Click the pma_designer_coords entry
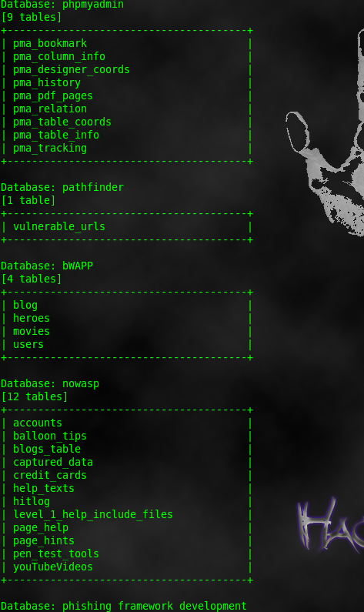364x612 pixels. coord(72,69)
